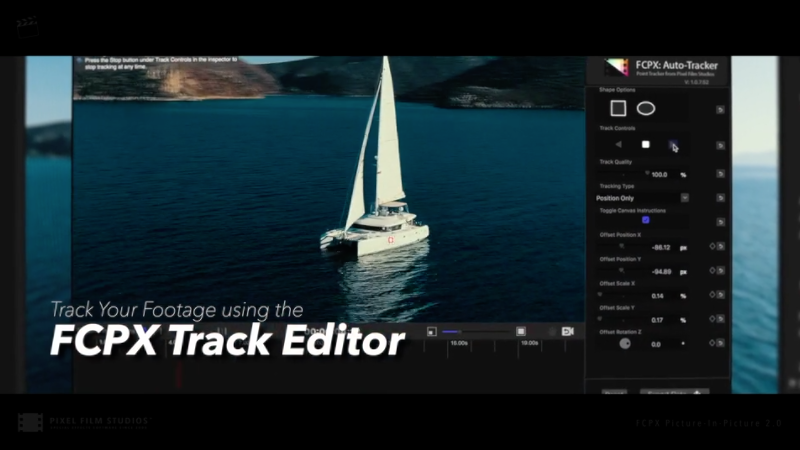
Task: Add keyframe for Offset Scale X
Action: (712, 294)
